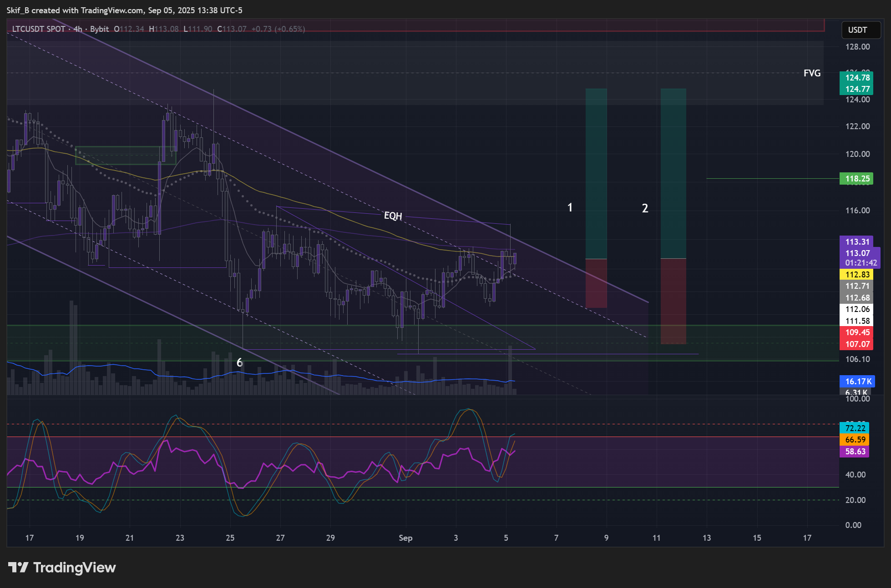Viewport: 891px width, 588px height.
Task: Select the long position box labeled 2
Action: [673, 216]
